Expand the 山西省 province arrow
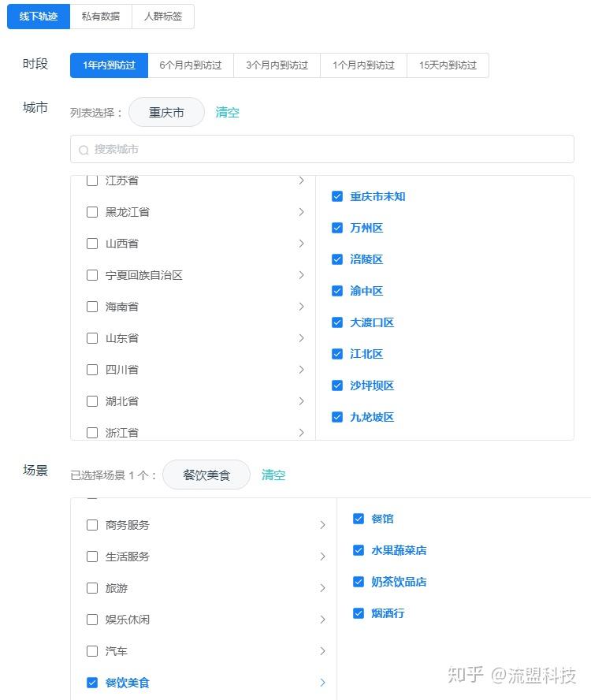Viewport: 591px width, 700px height. tap(301, 244)
